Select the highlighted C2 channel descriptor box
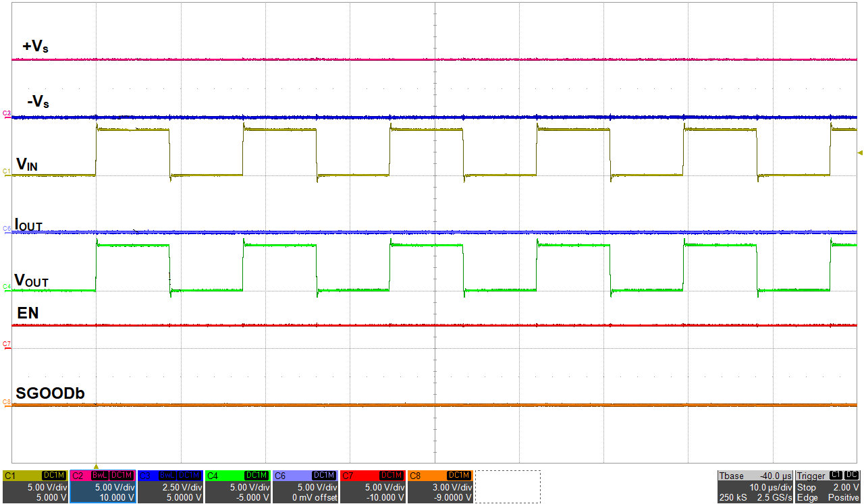 point(103,486)
